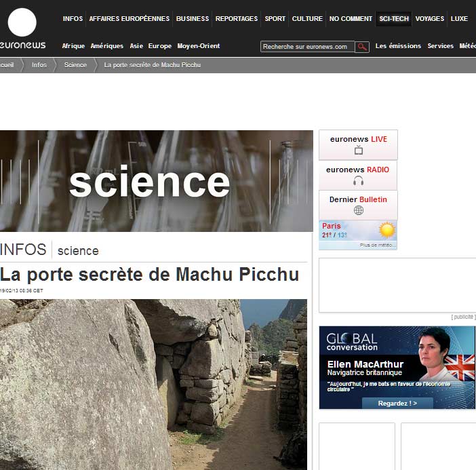Select the NO COMMENT menu item
The image size is (476, 470).
pos(351,19)
